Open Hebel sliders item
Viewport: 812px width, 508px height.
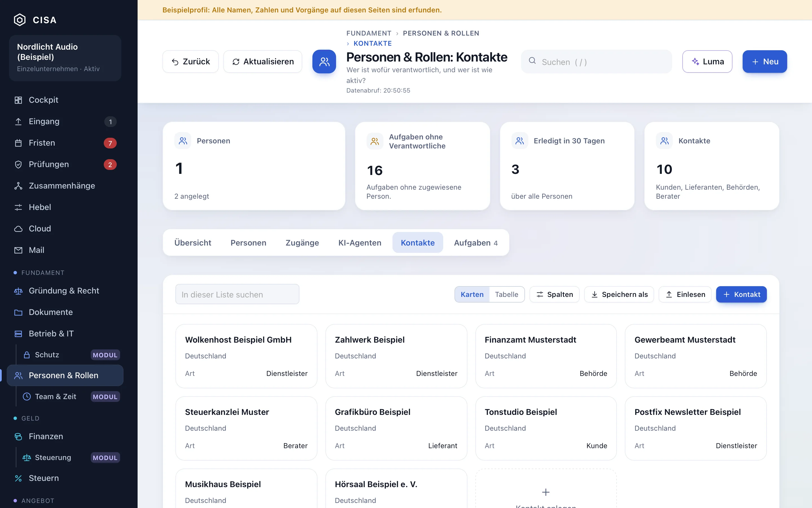pyautogui.click(x=65, y=207)
